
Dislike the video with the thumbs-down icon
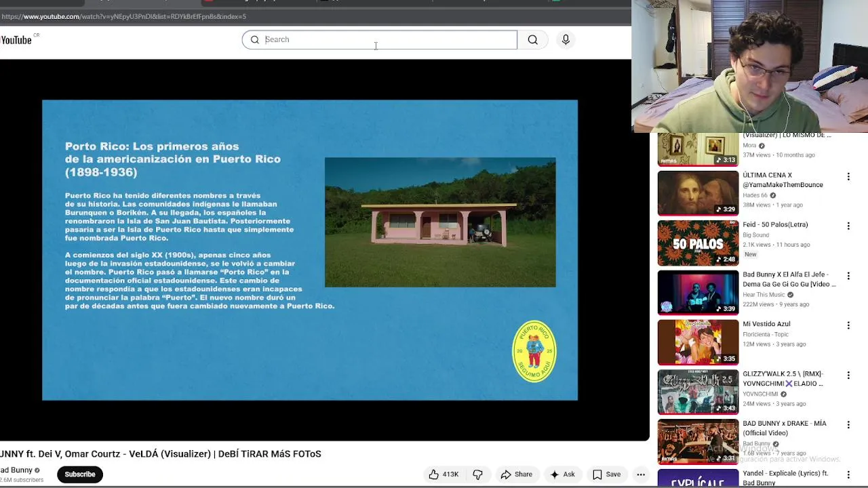click(477, 474)
